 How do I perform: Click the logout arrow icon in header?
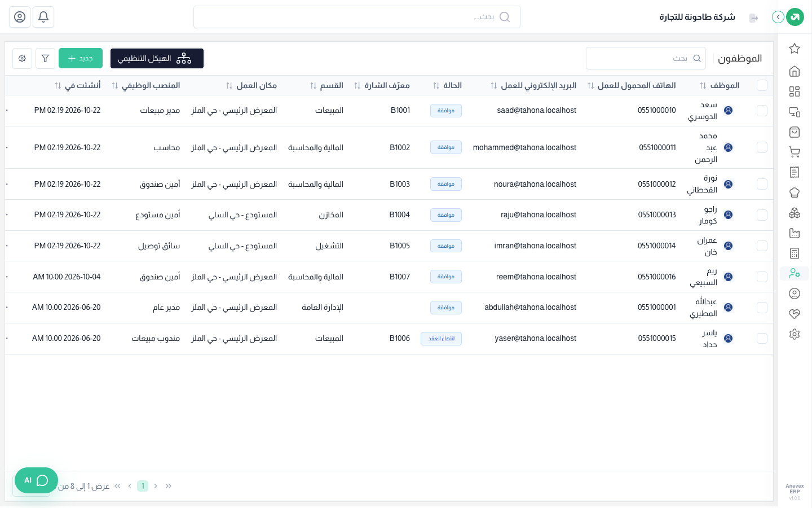click(753, 17)
